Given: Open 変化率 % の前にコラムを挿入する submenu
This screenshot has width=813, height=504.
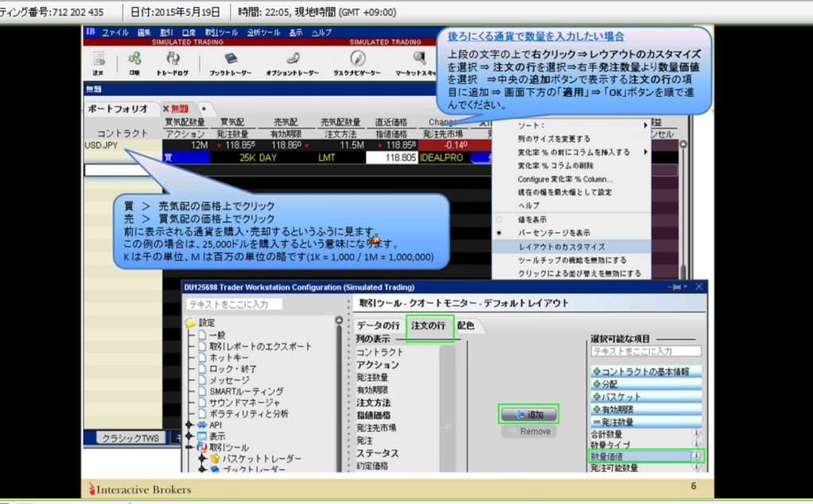Looking at the screenshot, I should coord(572,152).
